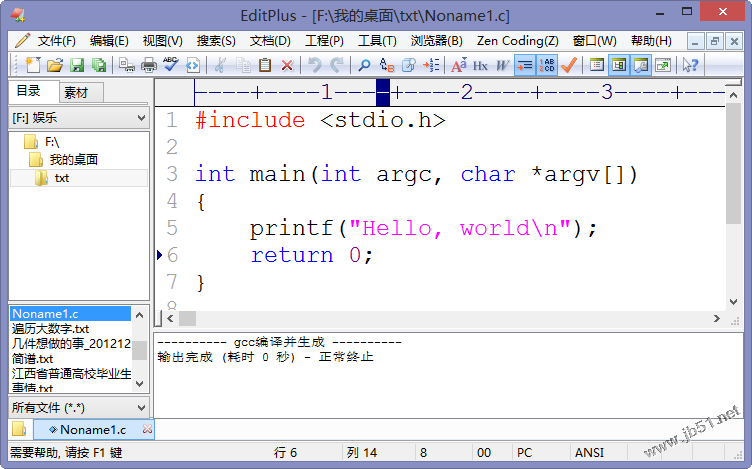
Task: Open the [F:] 娱乐 drive dropdown
Action: pos(79,118)
